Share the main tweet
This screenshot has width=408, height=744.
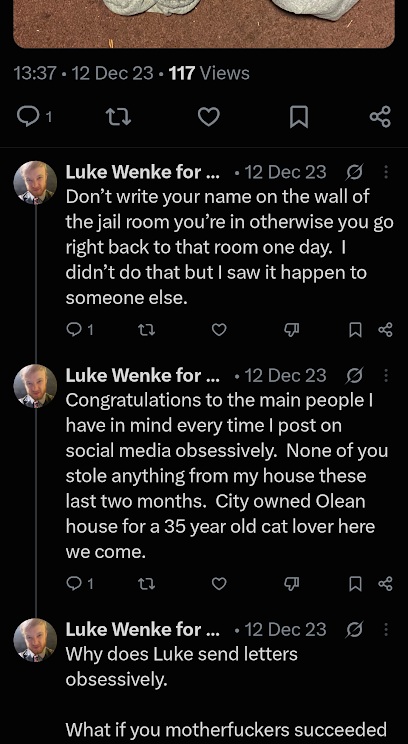pyautogui.click(x=380, y=117)
